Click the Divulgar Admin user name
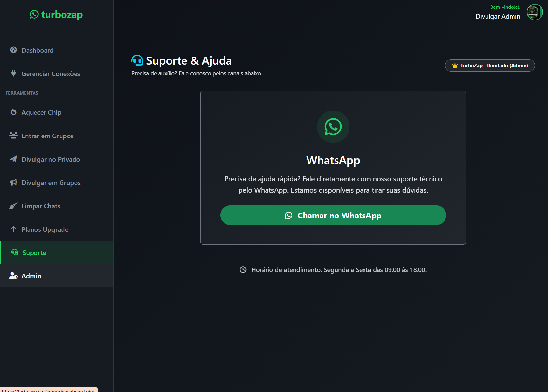Viewport: 548px width, 392px height. point(498,16)
